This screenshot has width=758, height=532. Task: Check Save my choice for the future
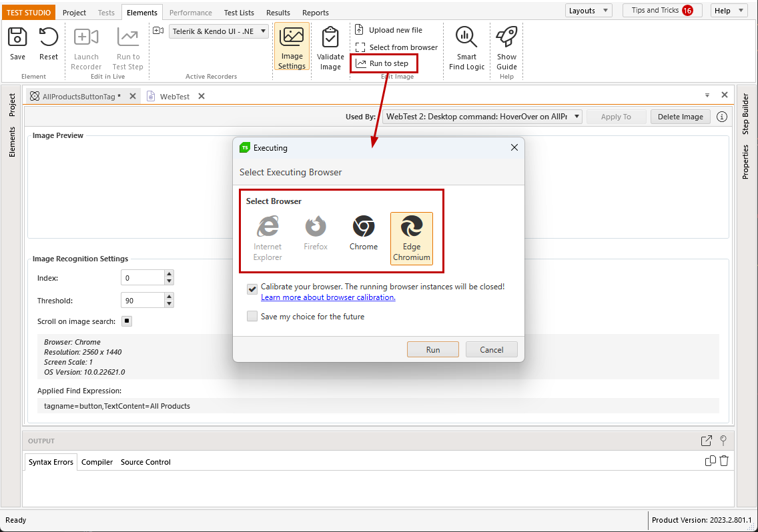(x=252, y=316)
